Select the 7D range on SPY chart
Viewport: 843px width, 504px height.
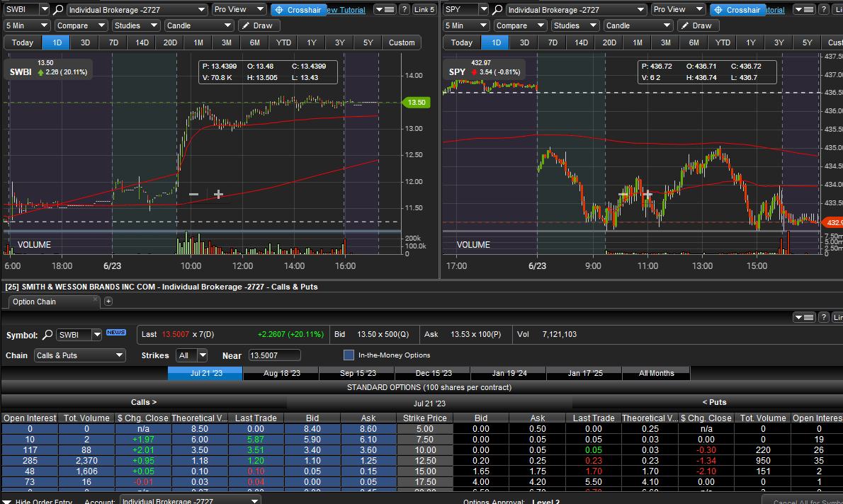point(553,42)
